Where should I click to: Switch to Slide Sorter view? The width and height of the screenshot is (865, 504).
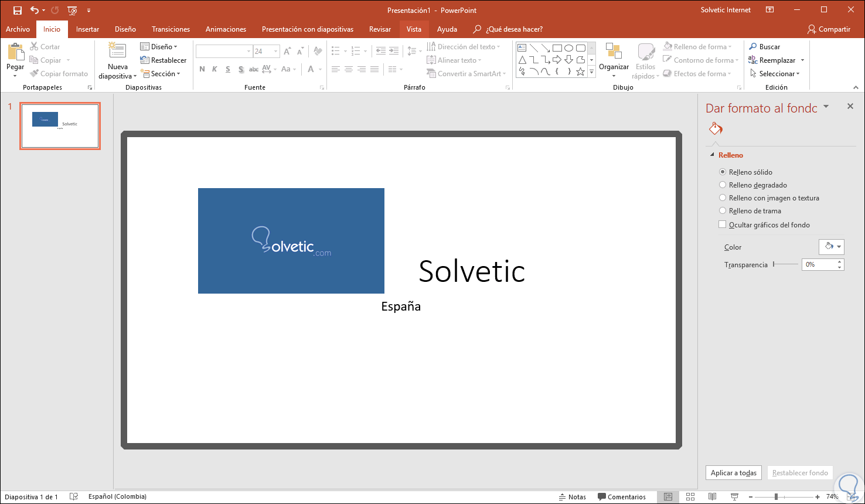pyautogui.click(x=690, y=497)
